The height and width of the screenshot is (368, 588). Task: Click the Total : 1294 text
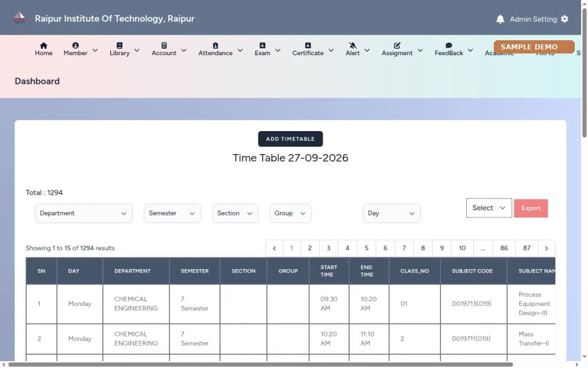point(44,193)
